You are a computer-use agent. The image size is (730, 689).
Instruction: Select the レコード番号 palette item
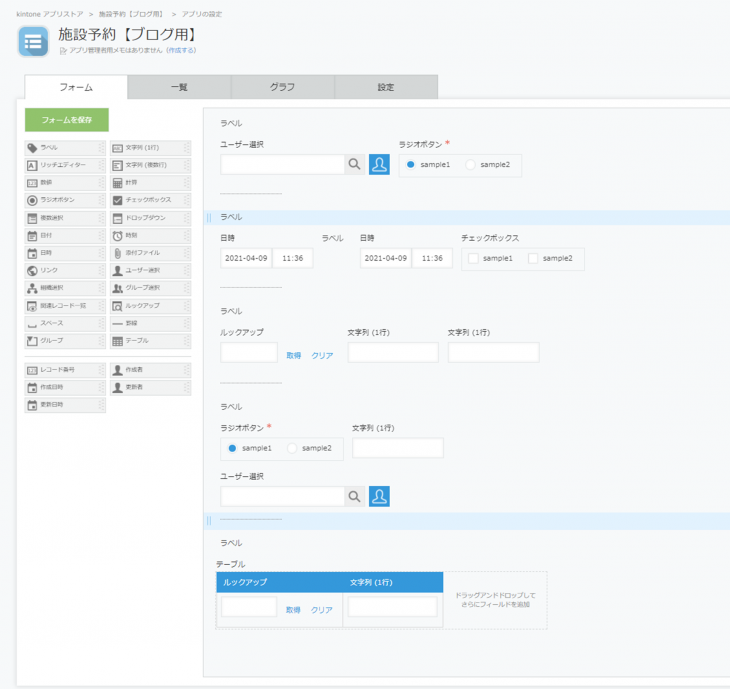tap(65, 370)
